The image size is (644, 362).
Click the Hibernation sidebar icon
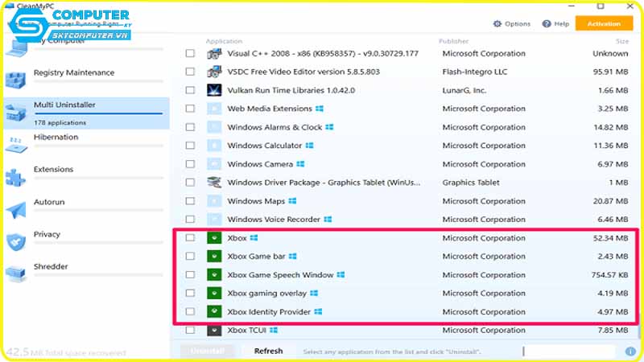coord(16,144)
